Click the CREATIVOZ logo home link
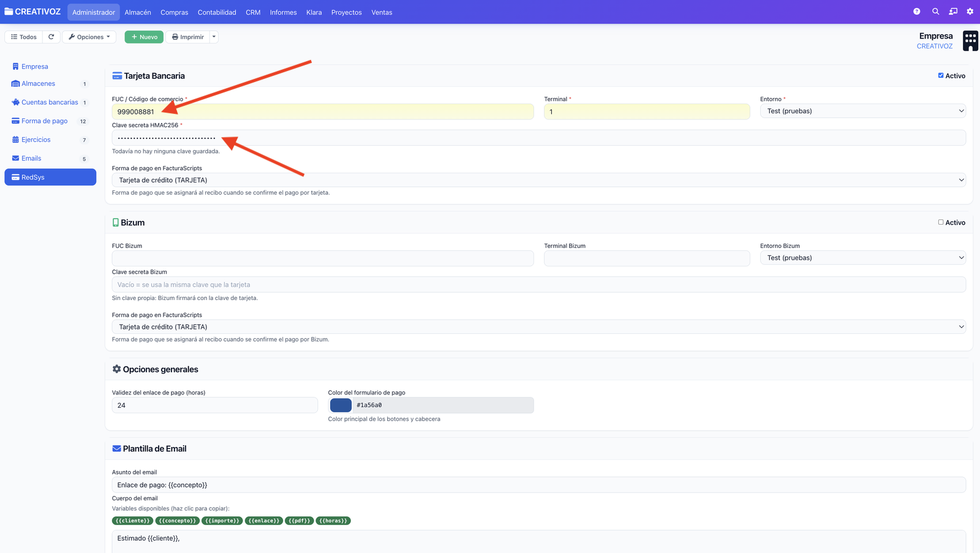 coord(32,12)
